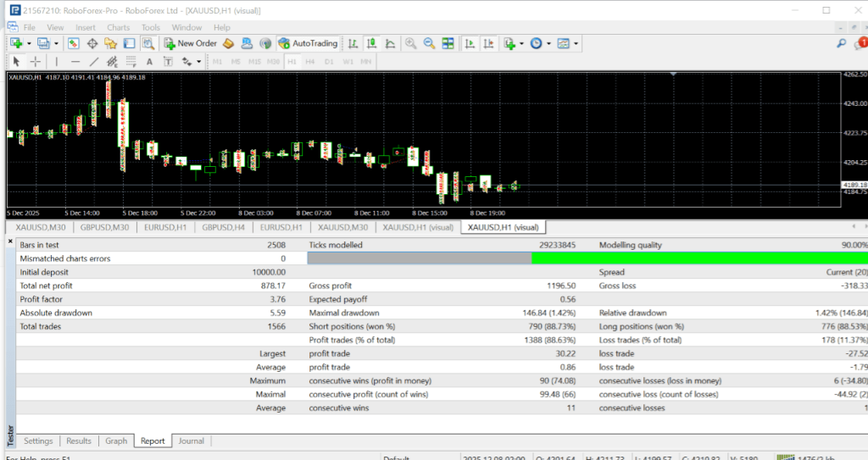Switch chart to Candlesticks mode
This screenshot has height=460, width=868.
point(371,43)
